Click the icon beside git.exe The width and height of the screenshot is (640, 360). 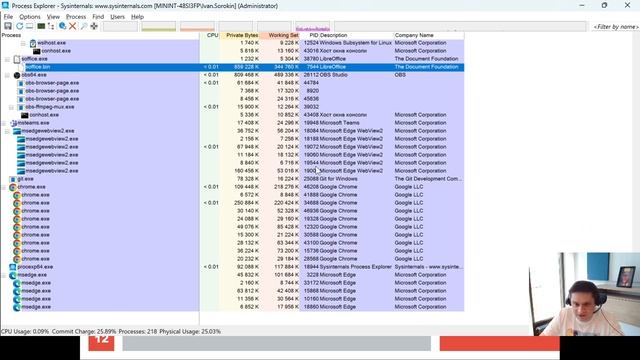(x=13, y=179)
